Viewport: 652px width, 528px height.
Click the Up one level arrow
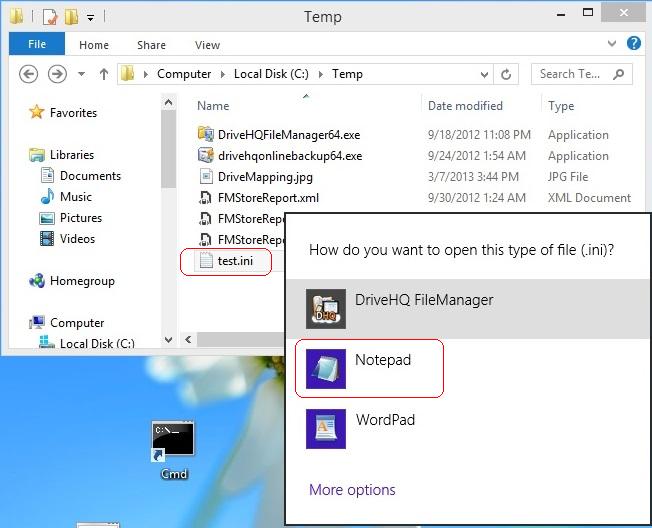(x=104, y=74)
